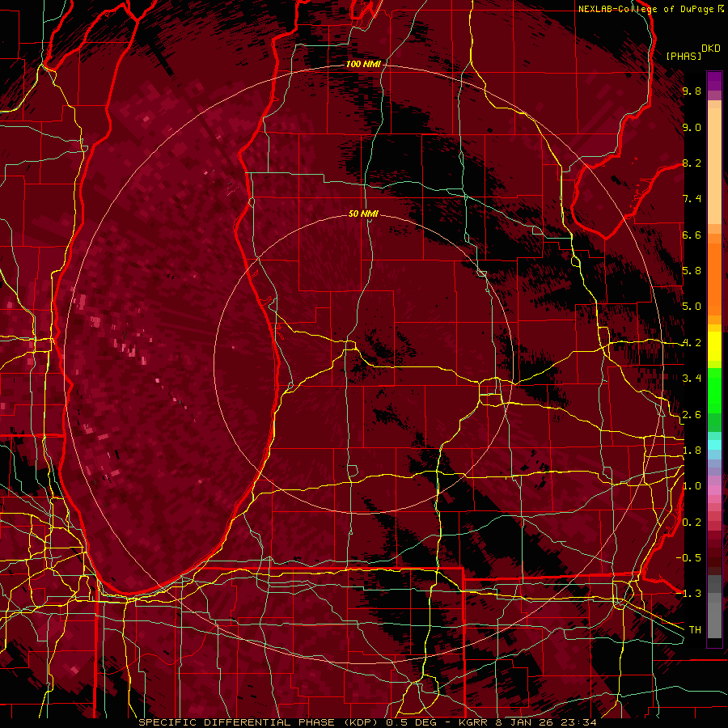Click the -1.3 scale value
Screen dimensions: 728x728
pyautogui.click(x=689, y=594)
